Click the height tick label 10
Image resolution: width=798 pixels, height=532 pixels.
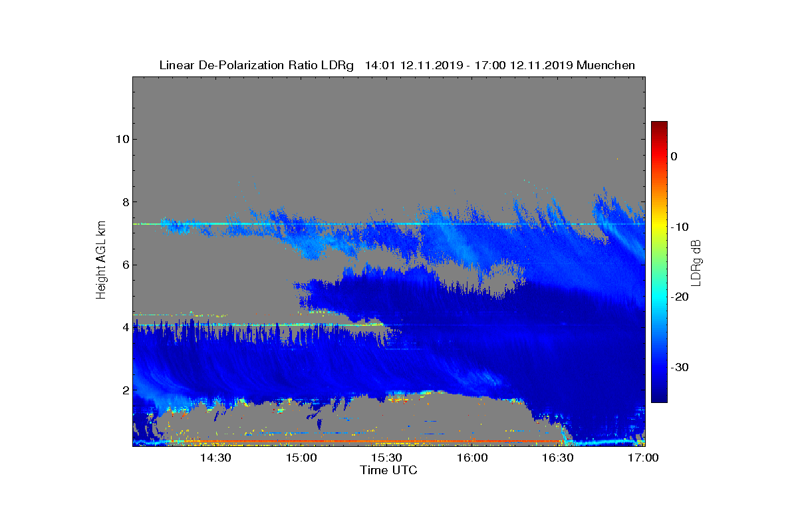[x=122, y=139]
